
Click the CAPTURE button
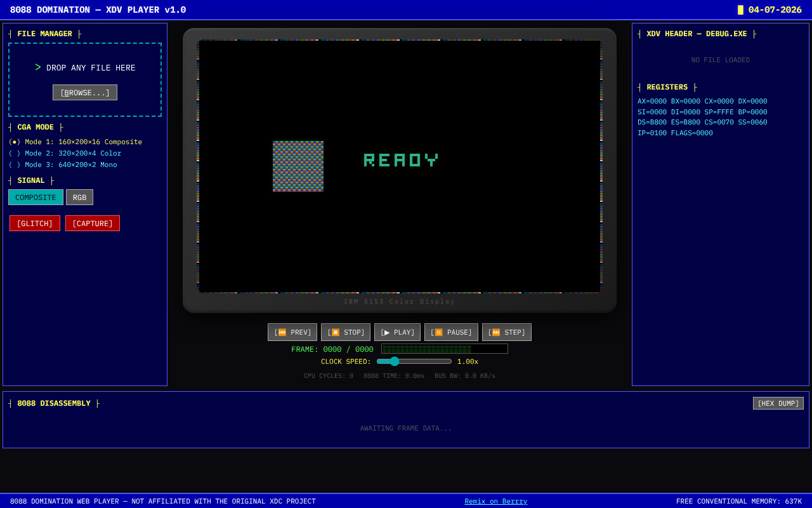[x=93, y=224]
